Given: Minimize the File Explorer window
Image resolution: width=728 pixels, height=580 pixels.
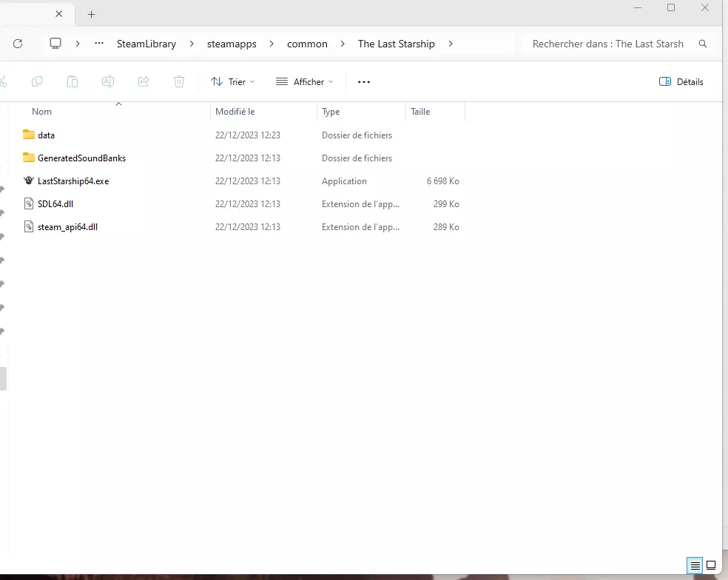Looking at the screenshot, I should coord(638,7).
